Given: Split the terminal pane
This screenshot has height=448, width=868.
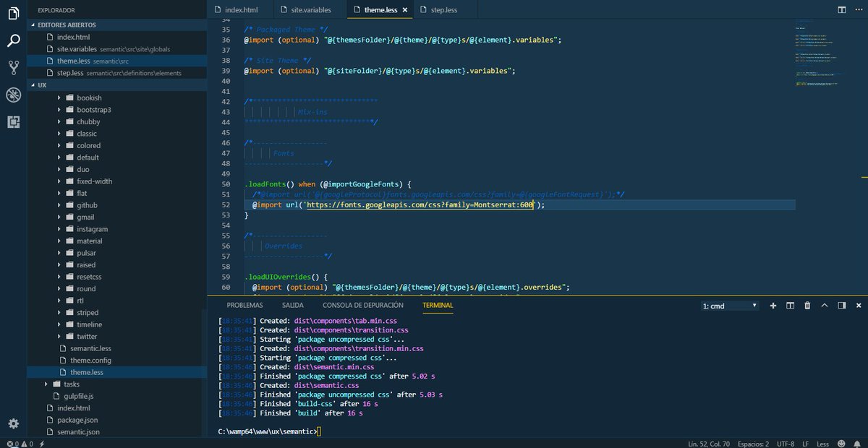Looking at the screenshot, I should pyautogui.click(x=791, y=306).
